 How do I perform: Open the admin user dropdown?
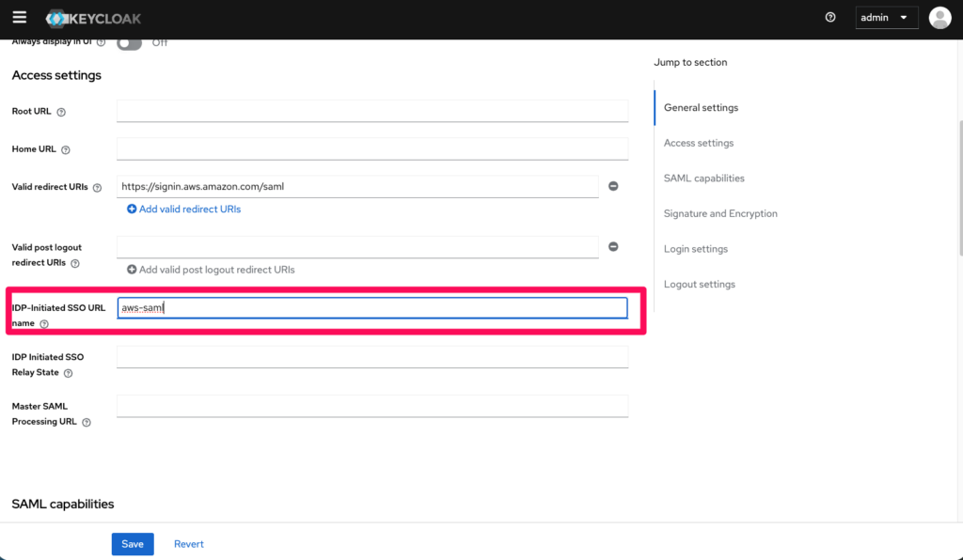[x=886, y=18]
